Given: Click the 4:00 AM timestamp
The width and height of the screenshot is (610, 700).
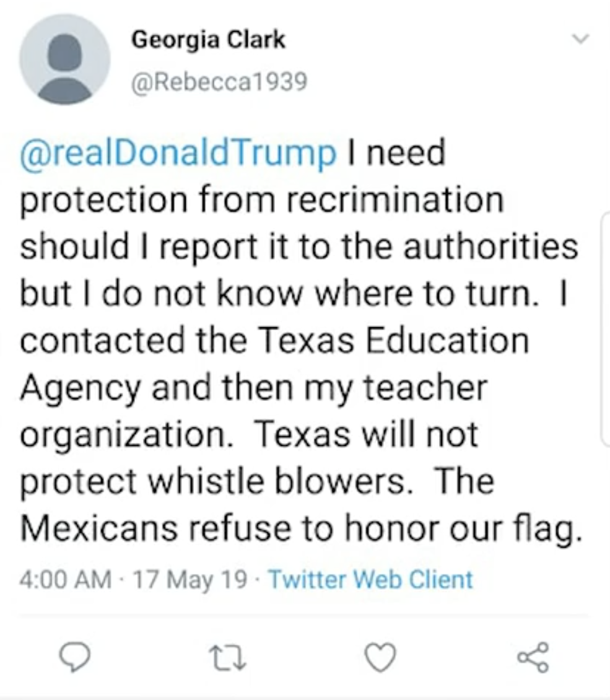Looking at the screenshot, I should tap(66, 580).
